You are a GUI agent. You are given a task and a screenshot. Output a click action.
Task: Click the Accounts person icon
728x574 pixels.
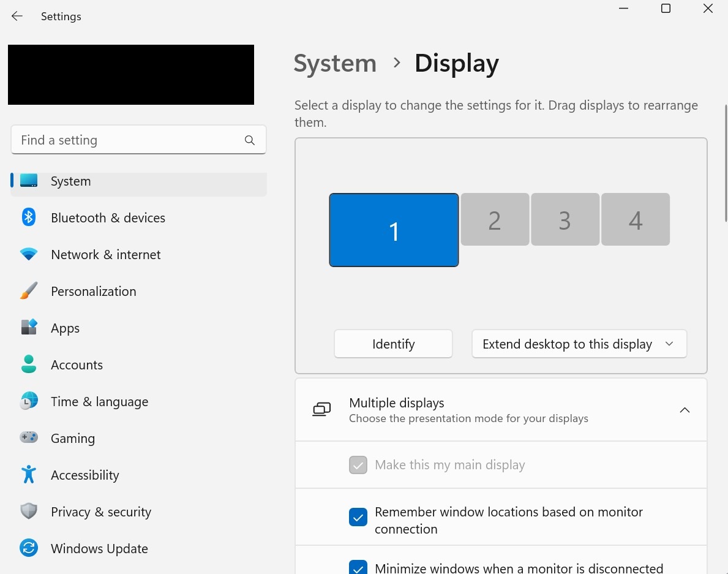(29, 364)
